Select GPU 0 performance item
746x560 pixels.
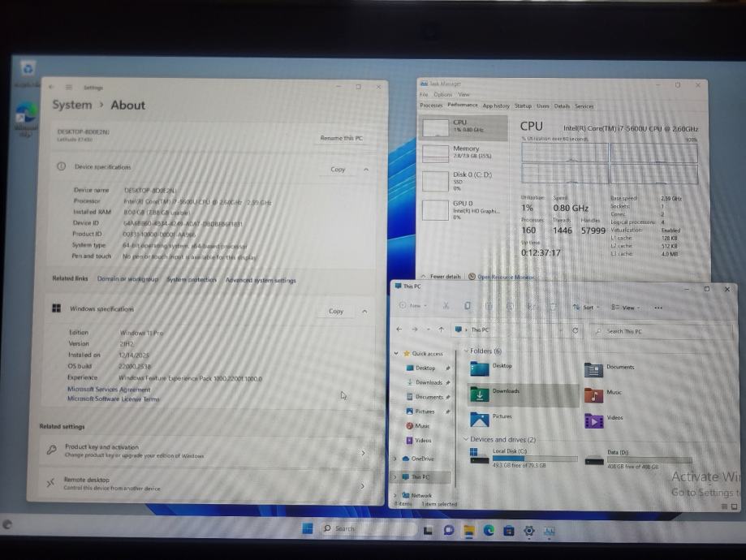click(464, 209)
